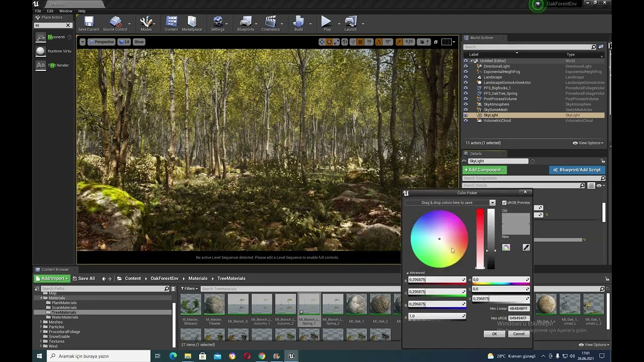Screen dimensions: 644x362
Task: Click Save All in Content Browser
Action: (x=84, y=279)
